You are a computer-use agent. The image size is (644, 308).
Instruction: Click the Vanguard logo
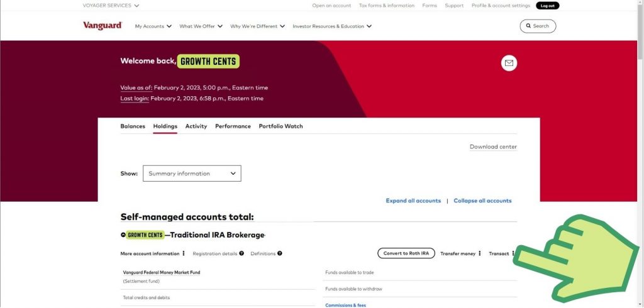pyautogui.click(x=103, y=26)
